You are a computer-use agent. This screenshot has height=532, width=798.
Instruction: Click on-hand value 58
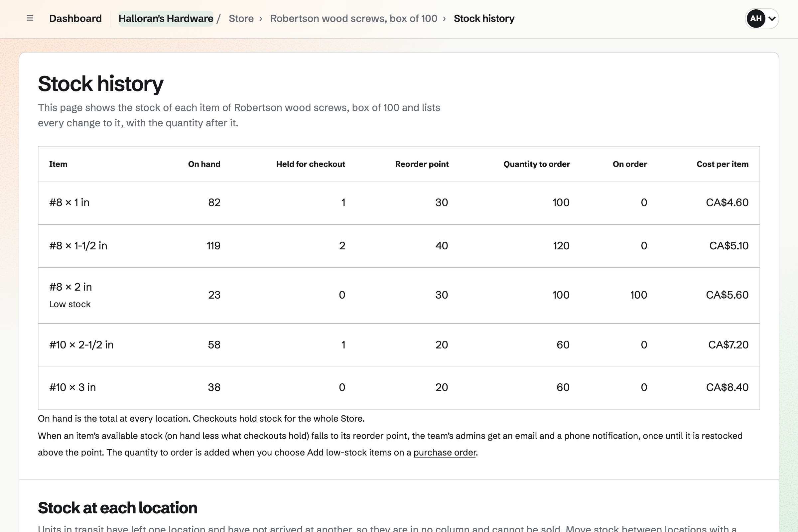214,345
